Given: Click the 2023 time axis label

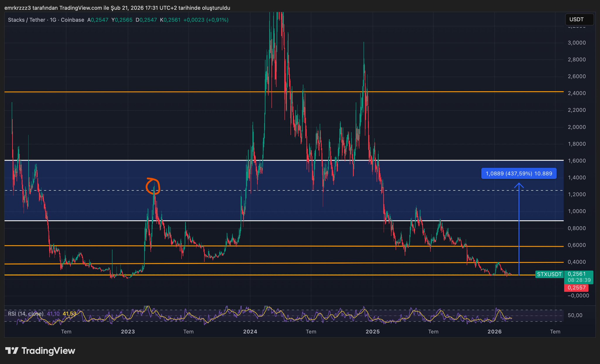Looking at the screenshot, I should (128, 332).
